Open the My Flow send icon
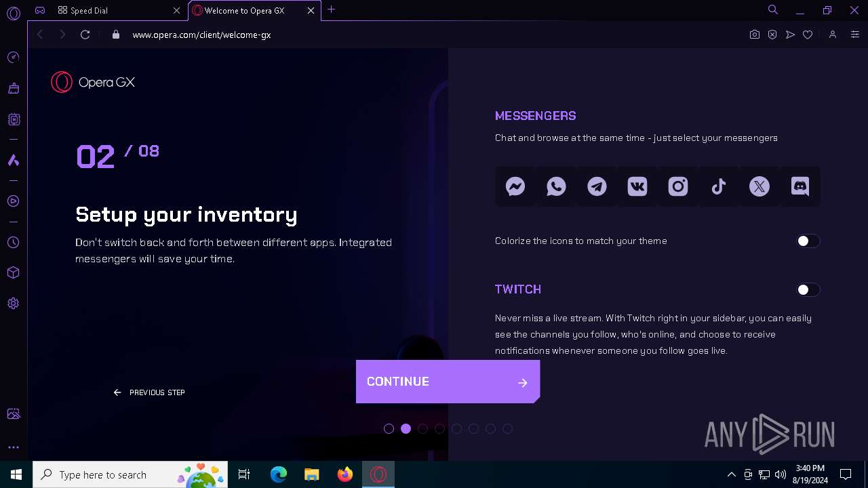The image size is (868, 488). pos(790,35)
